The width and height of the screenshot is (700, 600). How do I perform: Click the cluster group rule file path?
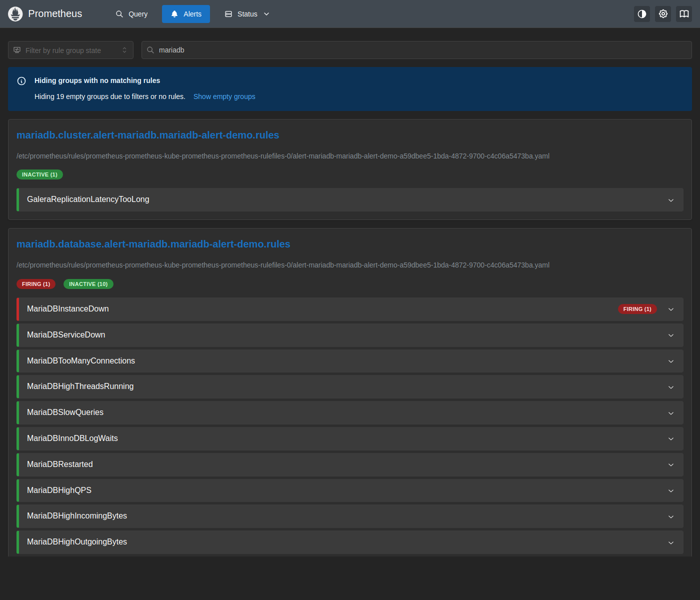tap(283, 156)
